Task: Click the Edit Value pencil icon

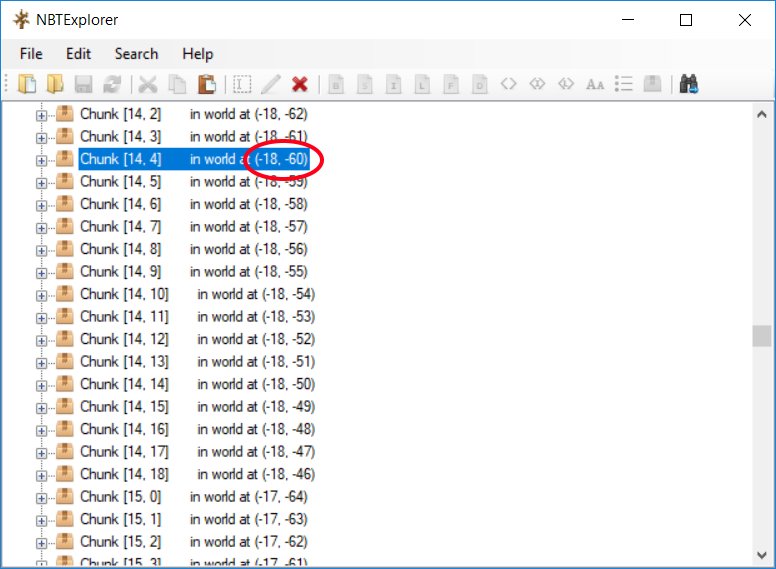Action: (x=271, y=84)
